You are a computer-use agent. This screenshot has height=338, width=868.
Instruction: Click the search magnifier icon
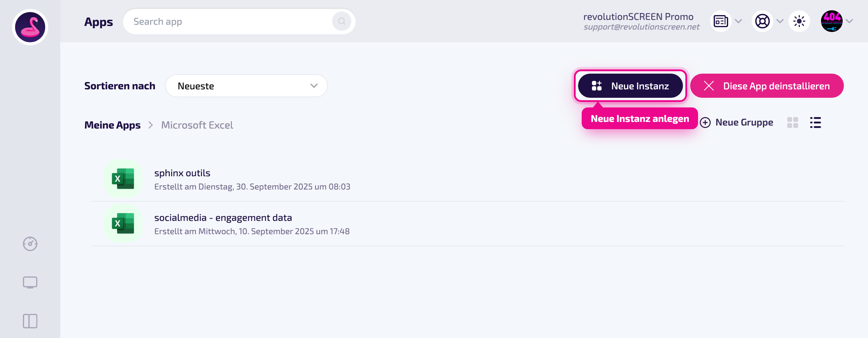[342, 21]
